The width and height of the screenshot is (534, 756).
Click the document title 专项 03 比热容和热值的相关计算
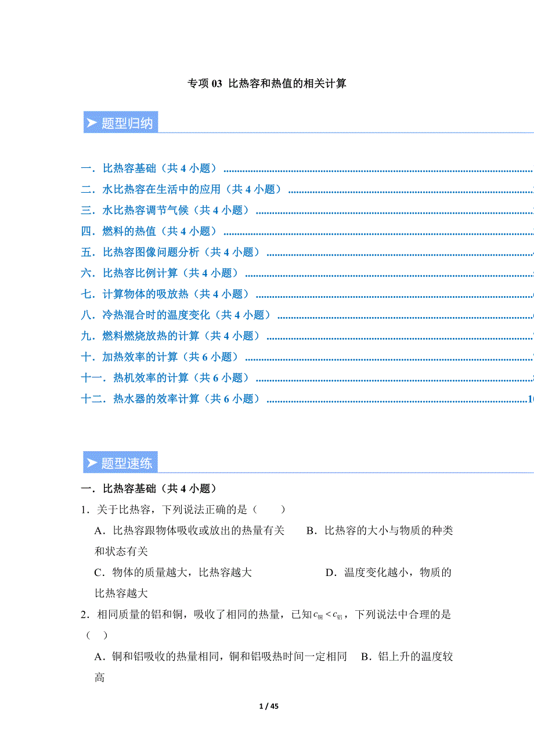coord(267,84)
